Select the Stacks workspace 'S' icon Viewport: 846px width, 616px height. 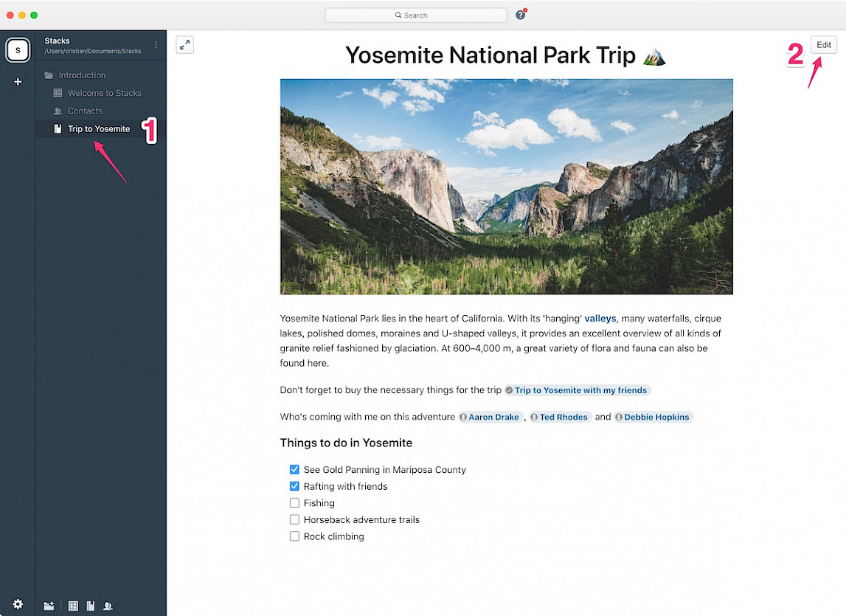click(18, 50)
